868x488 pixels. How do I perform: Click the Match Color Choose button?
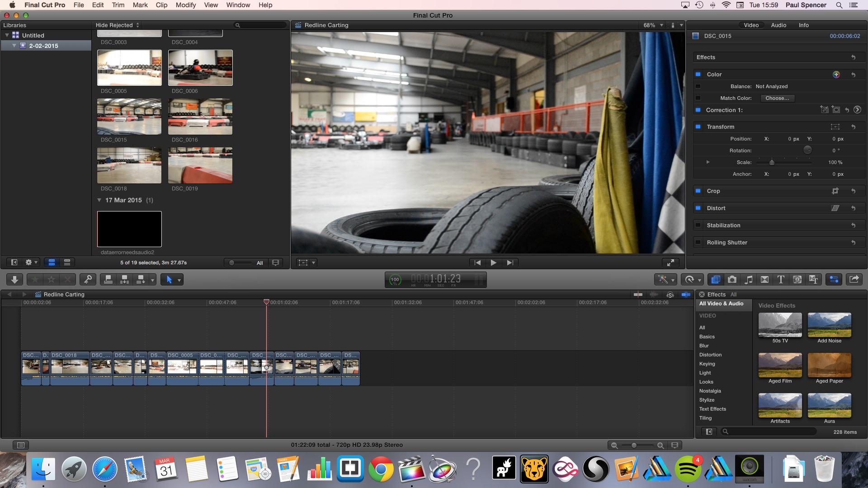pos(777,98)
